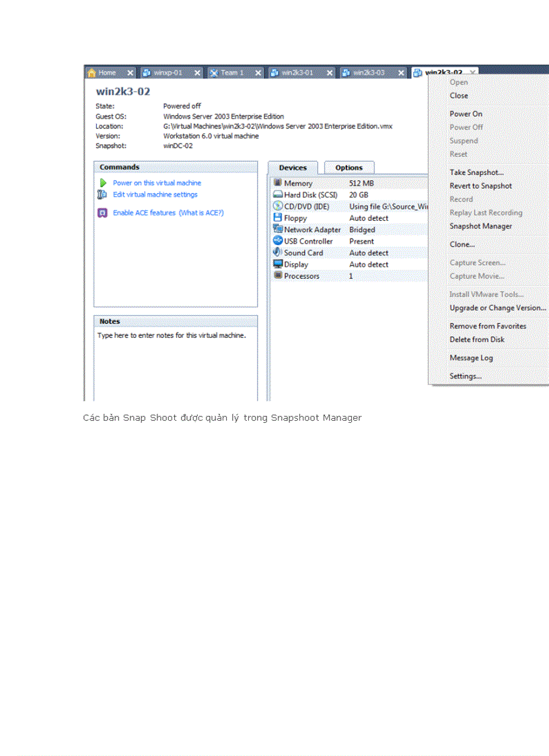Choose Take Snapshot from the menu
Viewport: 549px width, 756px height.
tap(476, 172)
